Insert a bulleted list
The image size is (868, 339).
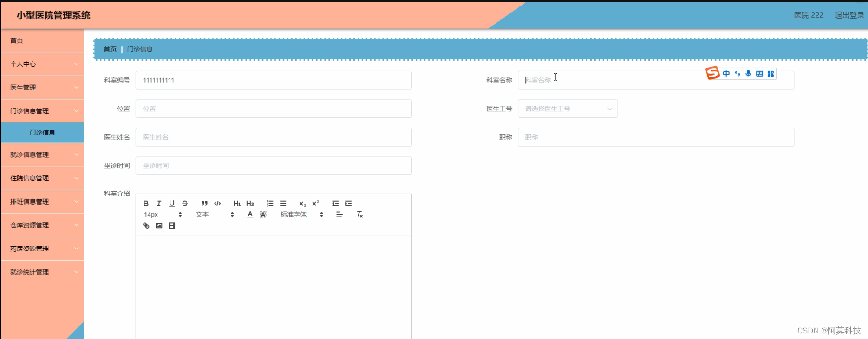coord(283,204)
